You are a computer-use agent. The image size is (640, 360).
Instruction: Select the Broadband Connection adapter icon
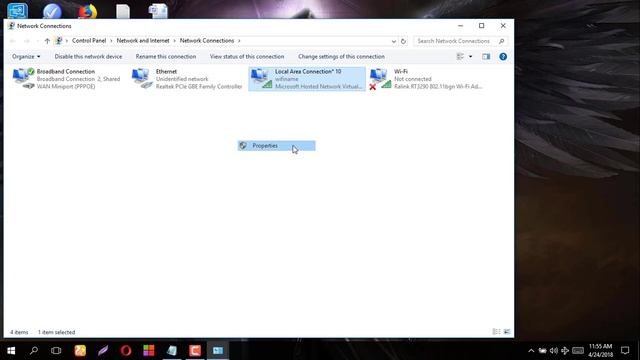(x=23, y=78)
